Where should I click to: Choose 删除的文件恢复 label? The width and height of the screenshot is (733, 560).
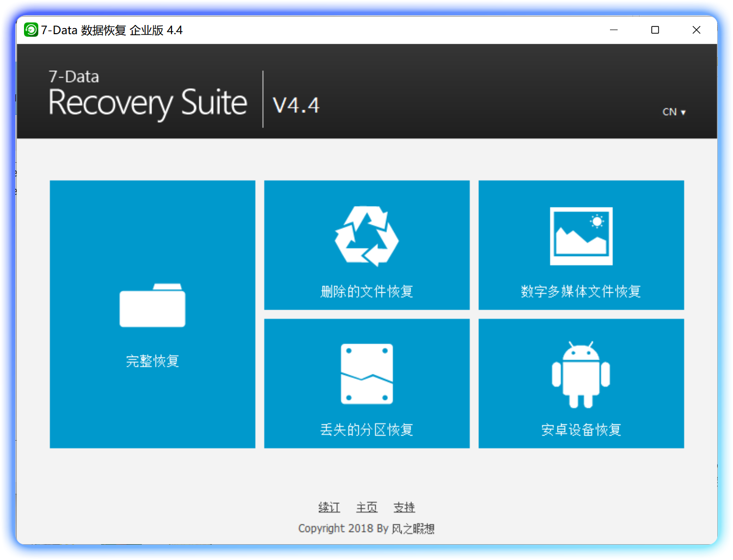pyautogui.click(x=366, y=291)
